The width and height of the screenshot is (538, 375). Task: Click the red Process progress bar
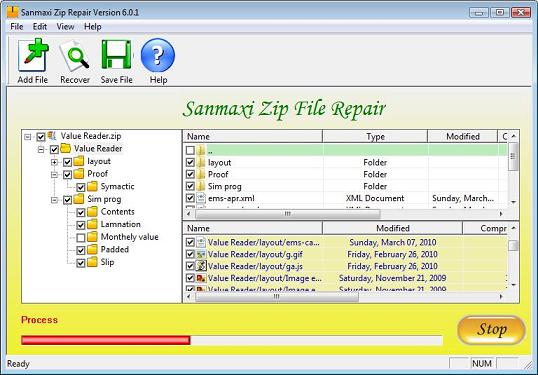pos(106,340)
